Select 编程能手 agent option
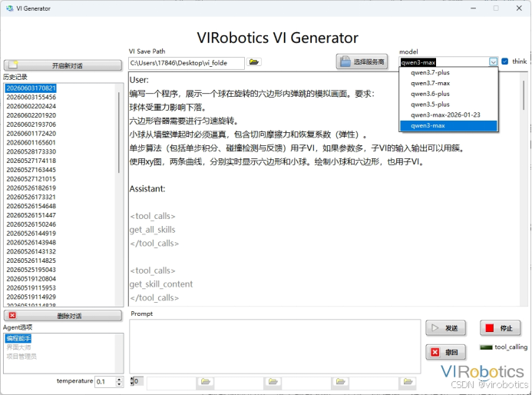Image resolution: width=532 pixels, height=395 pixels. click(18, 338)
